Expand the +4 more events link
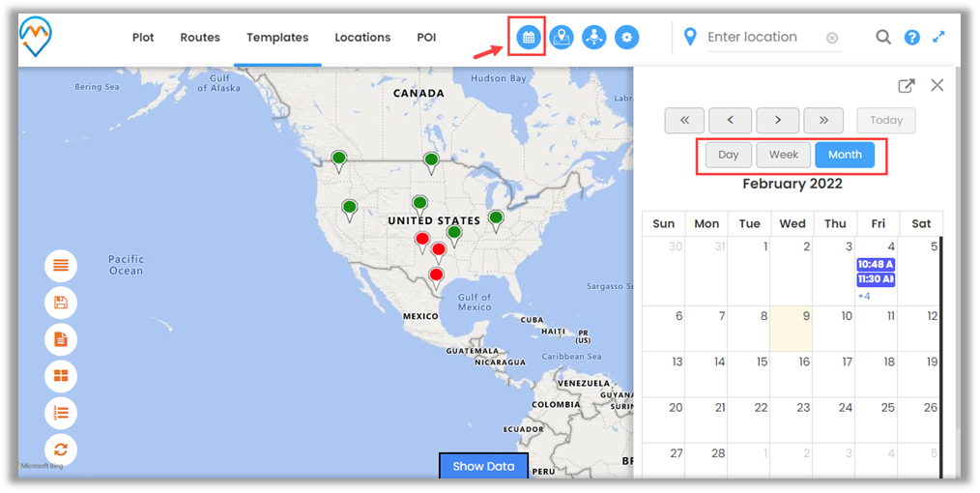Image resolution: width=980 pixels, height=493 pixels. coord(864,296)
